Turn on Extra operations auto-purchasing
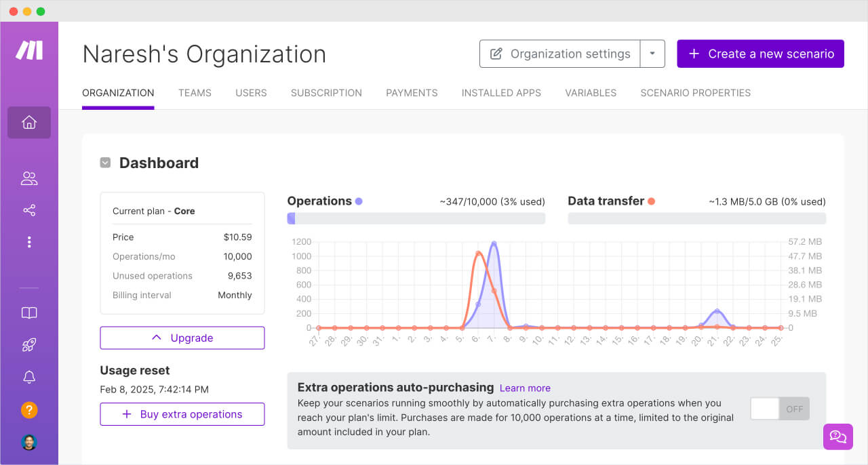Image resolution: width=868 pixels, height=465 pixels. click(x=779, y=408)
